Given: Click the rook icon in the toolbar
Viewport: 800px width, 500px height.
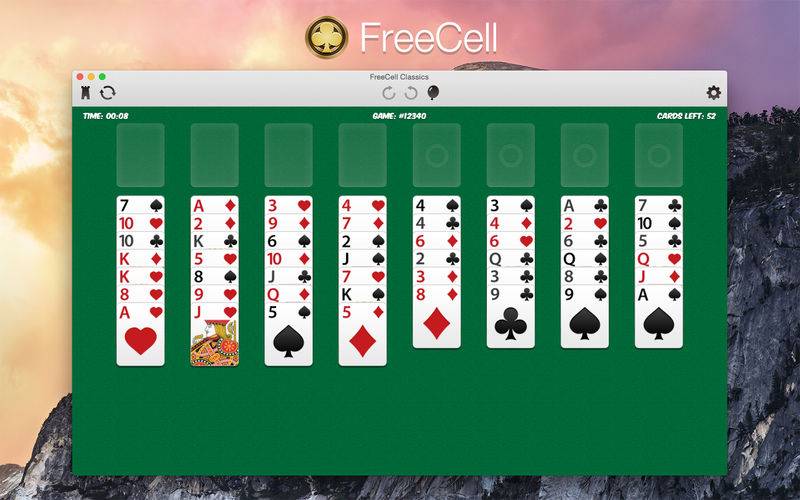Looking at the screenshot, I should click(x=86, y=93).
